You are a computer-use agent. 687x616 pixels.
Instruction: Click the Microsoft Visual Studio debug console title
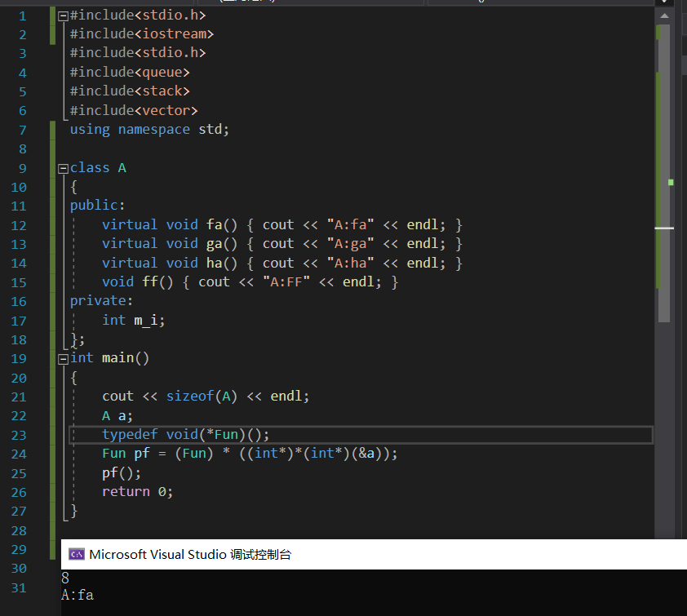point(190,554)
